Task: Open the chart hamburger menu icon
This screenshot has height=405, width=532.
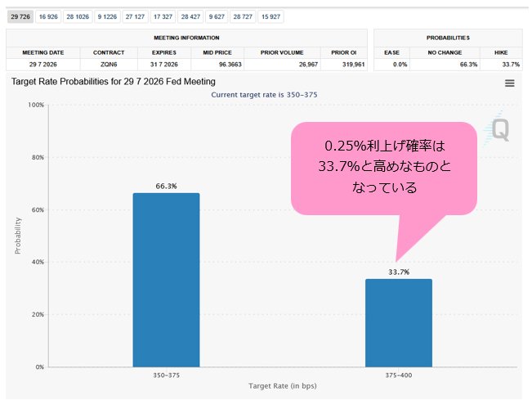Action: pyautogui.click(x=510, y=83)
